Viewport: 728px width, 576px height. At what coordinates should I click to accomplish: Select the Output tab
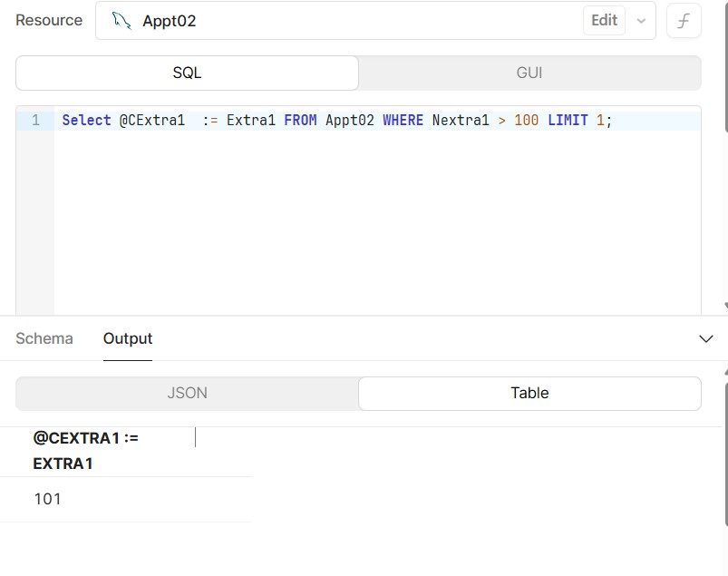coord(128,338)
